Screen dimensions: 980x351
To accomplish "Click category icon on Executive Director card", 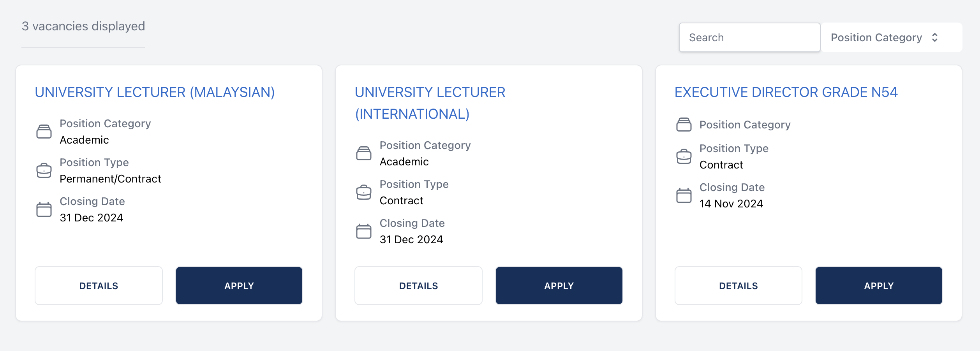I will [684, 125].
